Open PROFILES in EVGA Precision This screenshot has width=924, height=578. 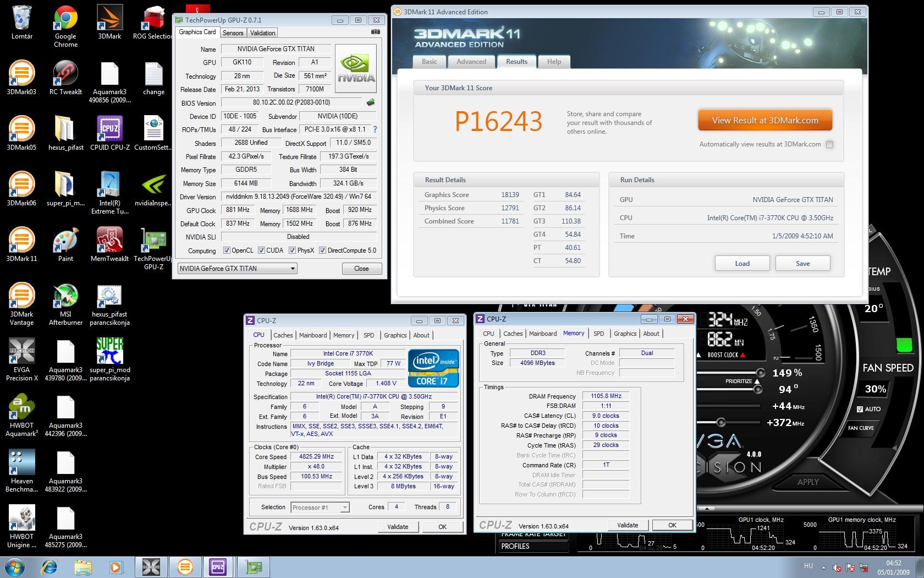(x=534, y=547)
